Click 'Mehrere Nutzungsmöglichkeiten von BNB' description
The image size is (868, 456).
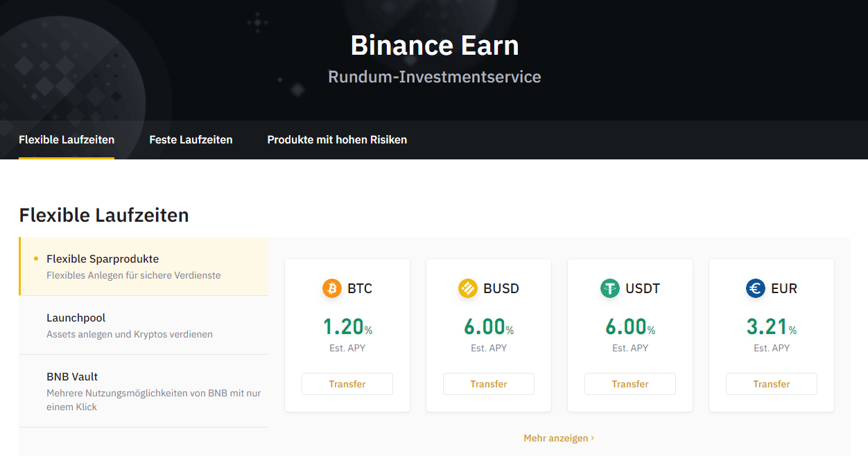click(x=154, y=400)
